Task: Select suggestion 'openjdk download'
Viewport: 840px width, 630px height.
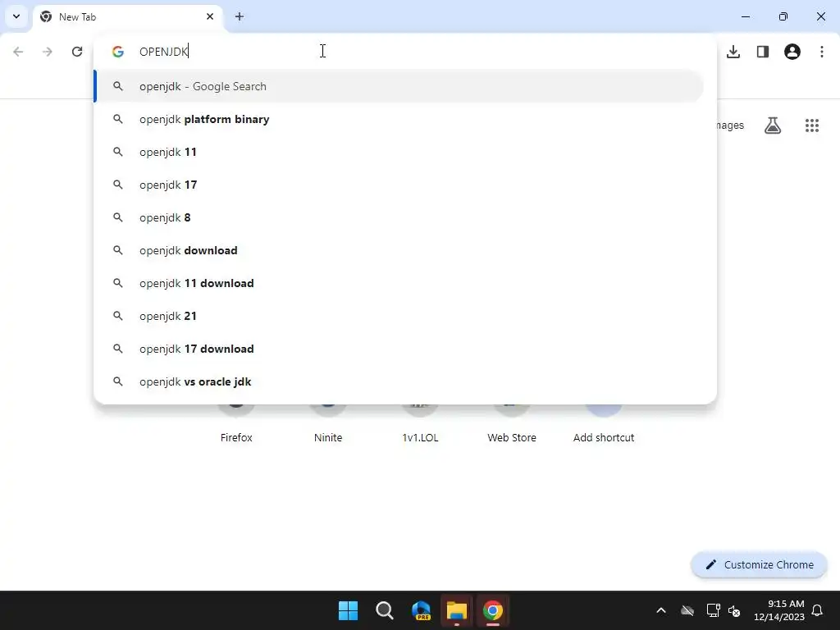Action: 399,250
